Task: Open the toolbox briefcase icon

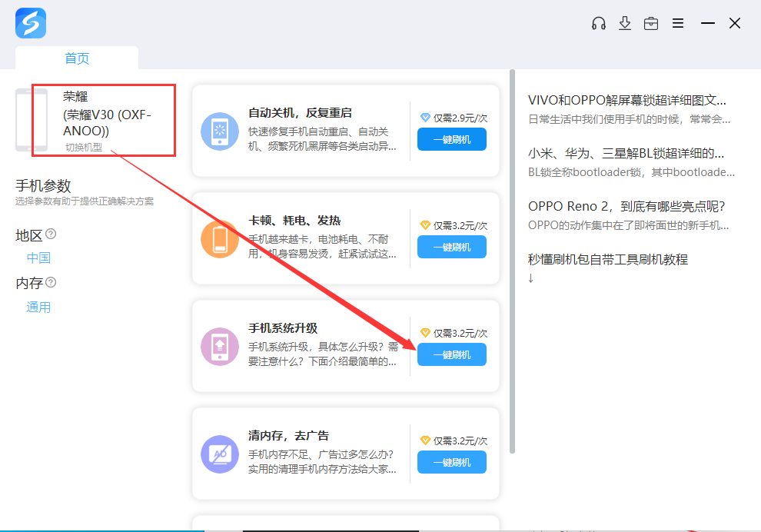Action: click(x=651, y=23)
